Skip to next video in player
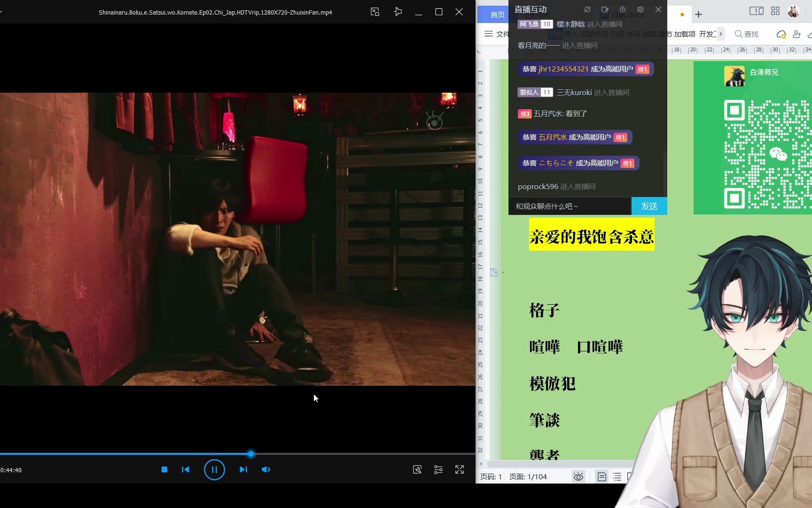Viewport: 812px width, 508px height. [x=243, y=469]
